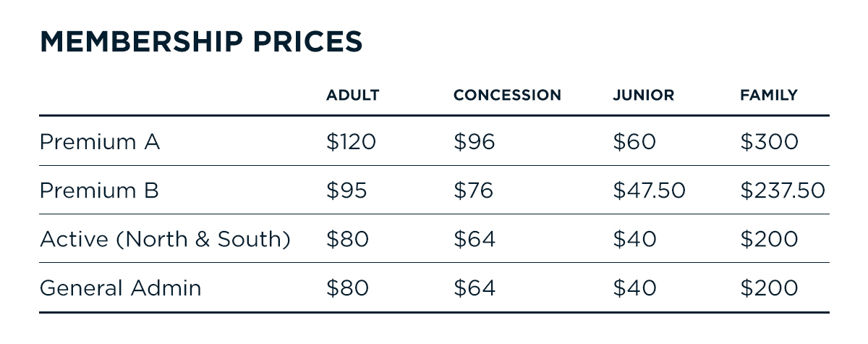
Task: Select the Adult column header
Action: pyautogui.click(x=353, y=96)
